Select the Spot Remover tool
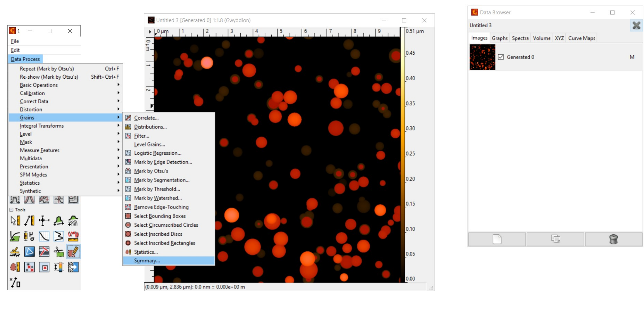Viewport: 644px width, 312px height. (x=44, y=267)
